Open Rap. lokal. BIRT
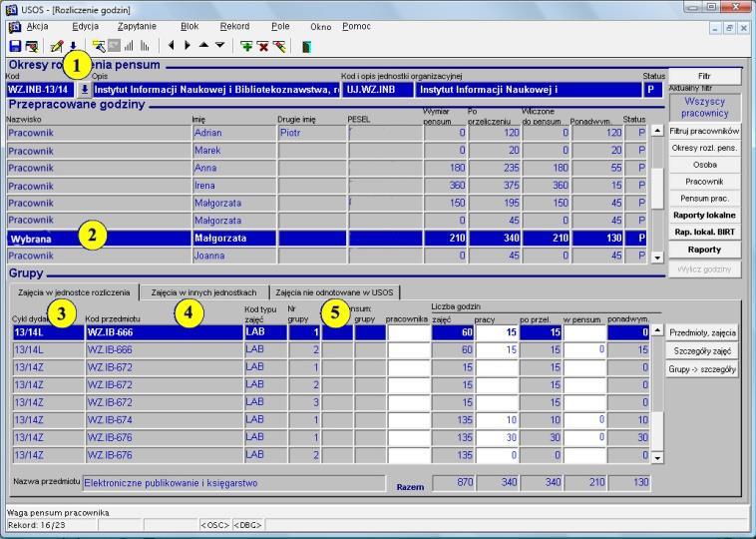The width and height of the screenshot is (756, 539). [704, 233]
